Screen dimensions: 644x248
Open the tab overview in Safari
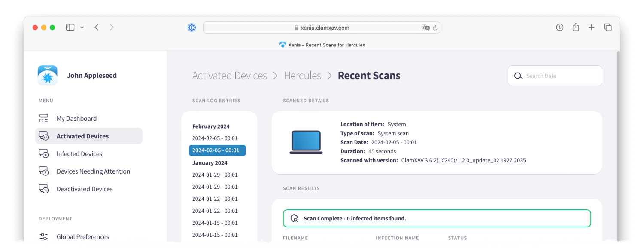608,27
